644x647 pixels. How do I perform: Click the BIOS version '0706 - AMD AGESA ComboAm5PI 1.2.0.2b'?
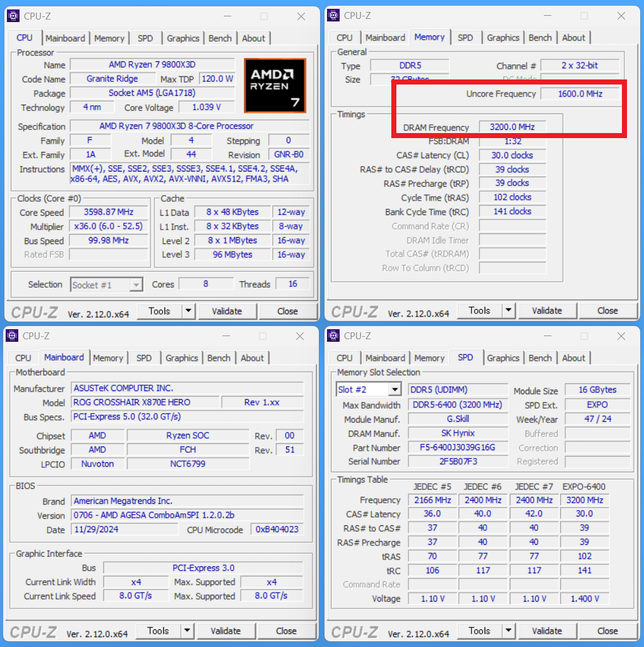188,515
